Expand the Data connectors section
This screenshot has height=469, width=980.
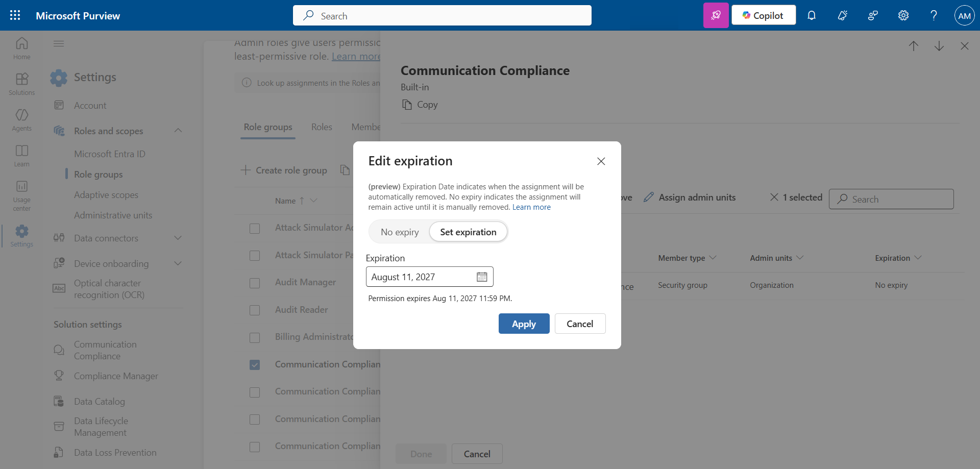[x=178, y=238]
